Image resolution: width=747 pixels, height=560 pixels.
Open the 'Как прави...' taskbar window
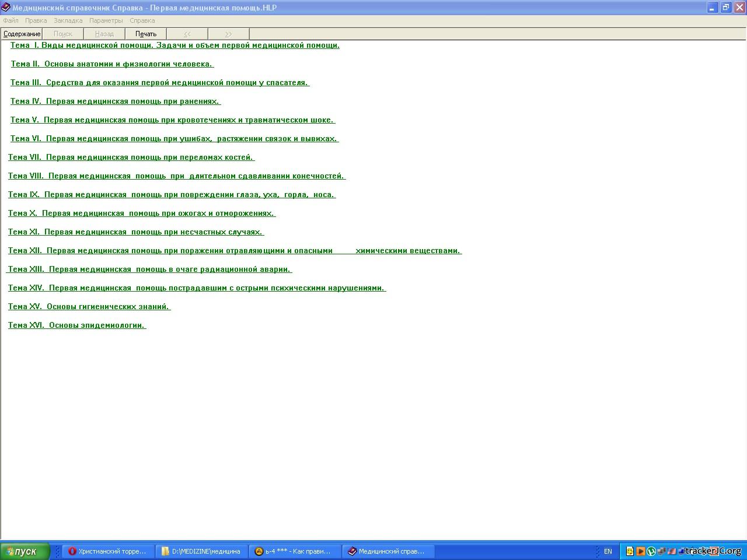coord(295,551)
